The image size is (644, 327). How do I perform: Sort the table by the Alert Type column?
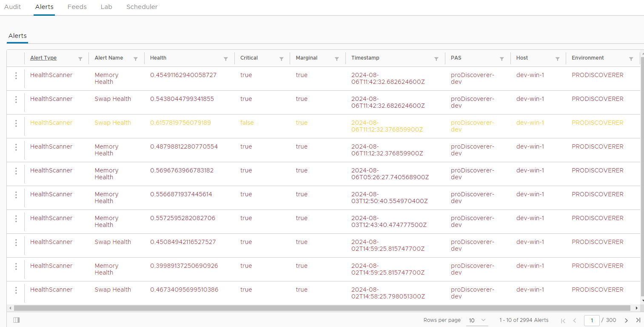(x=43, y=58)
